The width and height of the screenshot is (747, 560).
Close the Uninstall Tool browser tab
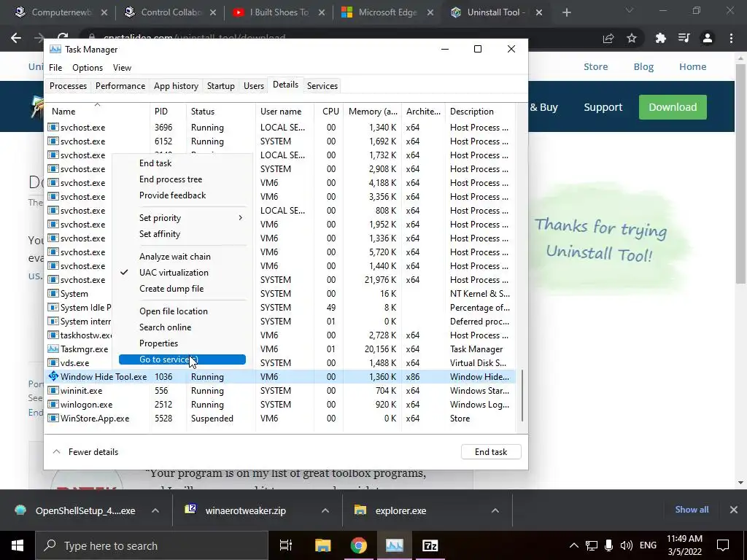[x=539, y=12]
